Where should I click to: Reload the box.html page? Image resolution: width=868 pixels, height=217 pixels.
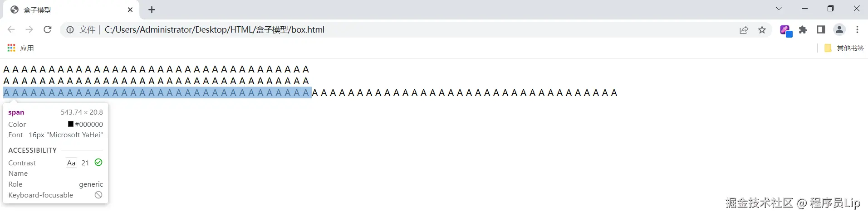tap(47, 29)
